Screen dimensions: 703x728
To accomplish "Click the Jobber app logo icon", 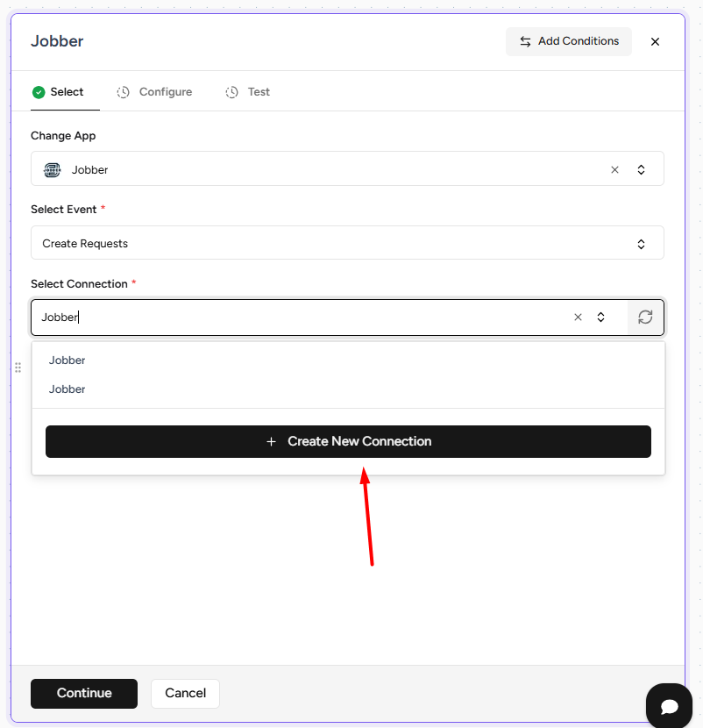I will tap(53, 170).
